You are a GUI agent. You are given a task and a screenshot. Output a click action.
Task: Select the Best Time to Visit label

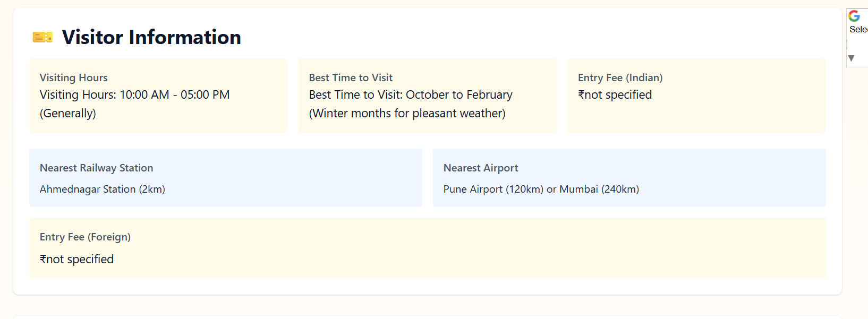click(x=351, y=77)
